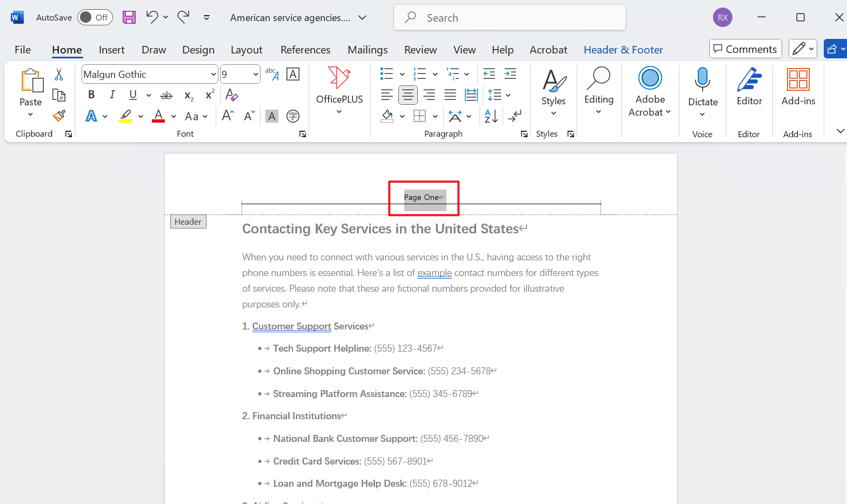The height and width of the screenshot is (504, 847).
Task: Click the Clear All Formatting icon
Action: point(231,95)
